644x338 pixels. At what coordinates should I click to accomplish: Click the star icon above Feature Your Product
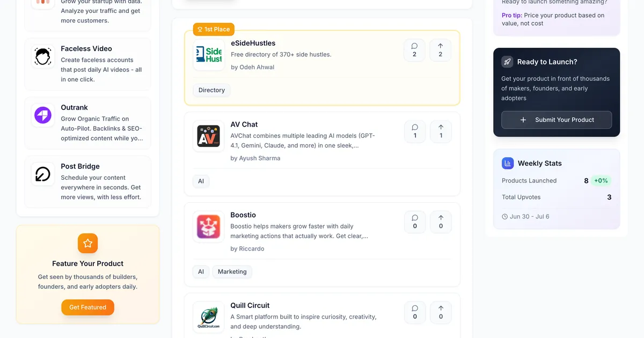87,243
